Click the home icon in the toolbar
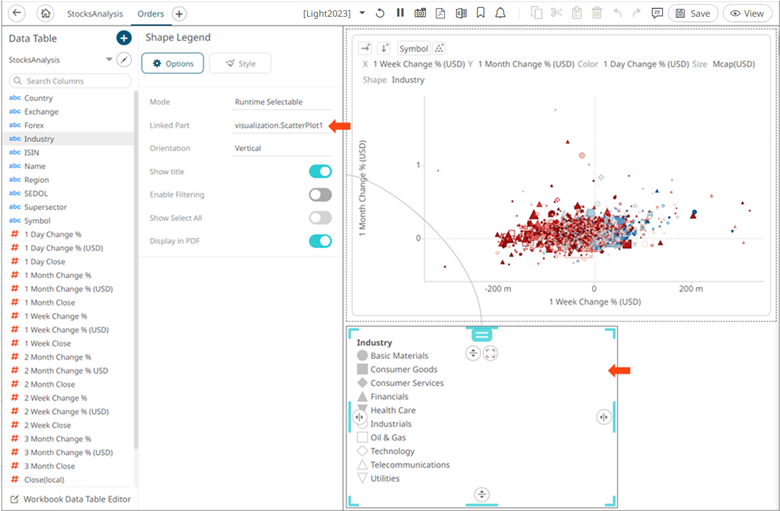The height and width of the screenshot is (511, 780). point(45,14)
